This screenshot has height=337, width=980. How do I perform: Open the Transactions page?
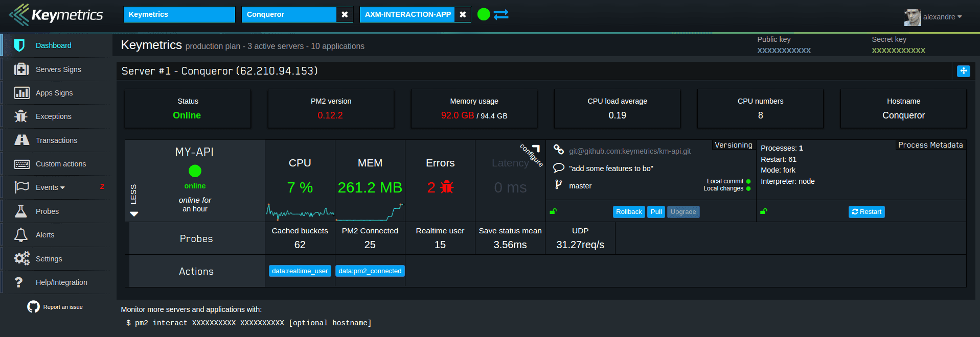click(57, 140)
